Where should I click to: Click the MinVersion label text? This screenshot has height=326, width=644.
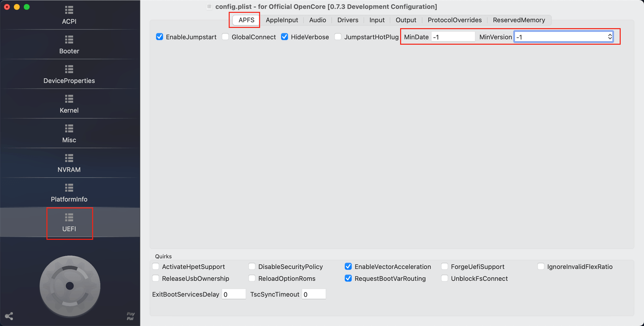[x=496, y=37]
